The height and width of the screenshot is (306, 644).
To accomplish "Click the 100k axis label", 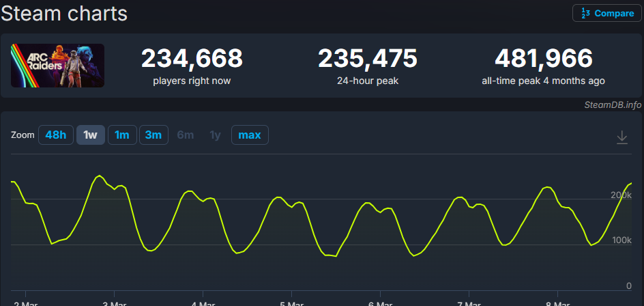I will pos(621,240).
